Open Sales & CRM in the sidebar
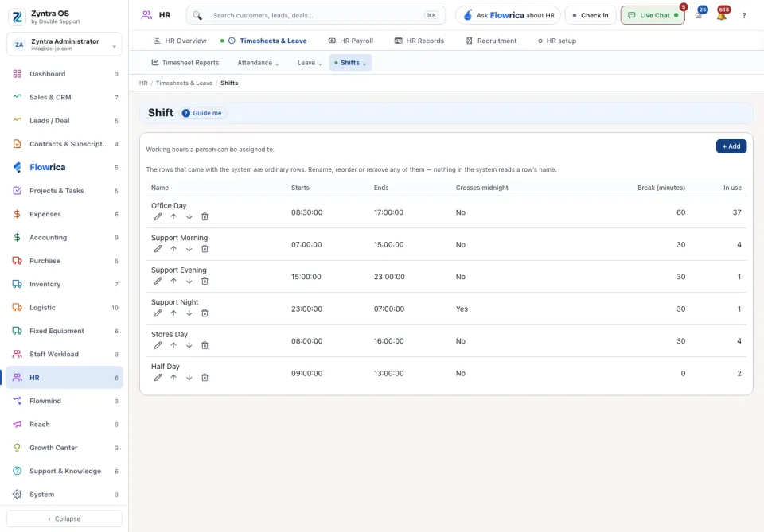Screen dimensions: 764x532 pos(64,97)
